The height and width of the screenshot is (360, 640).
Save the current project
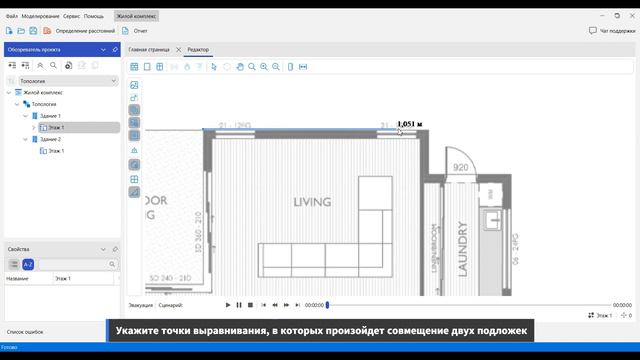tap(33, 31)
